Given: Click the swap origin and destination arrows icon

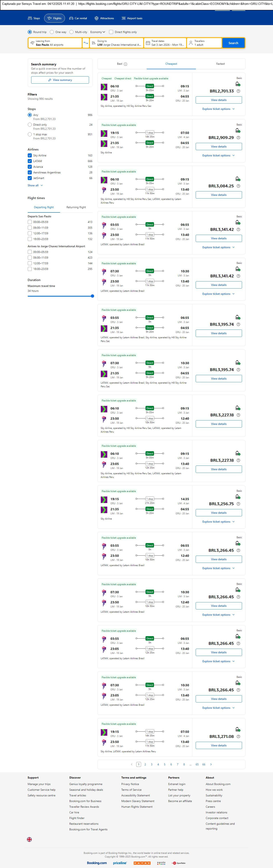Looking at the screenshot, I should point(86,43).
